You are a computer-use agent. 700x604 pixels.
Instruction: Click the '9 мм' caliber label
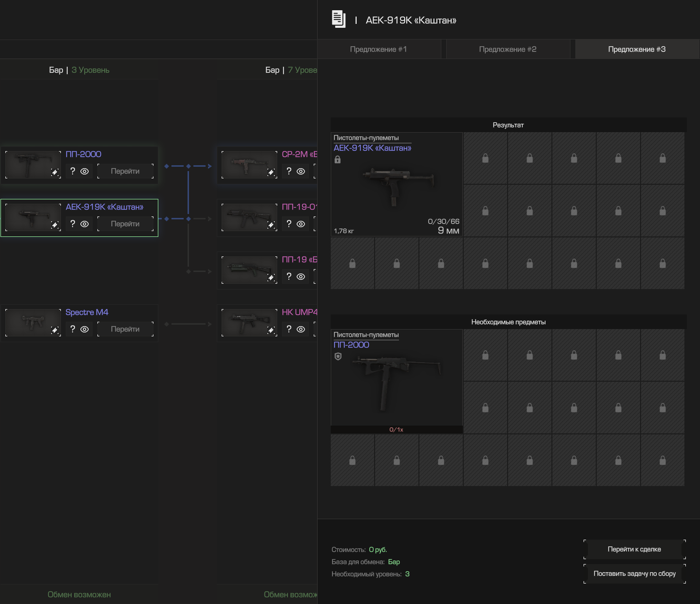[x=449, y=231]
